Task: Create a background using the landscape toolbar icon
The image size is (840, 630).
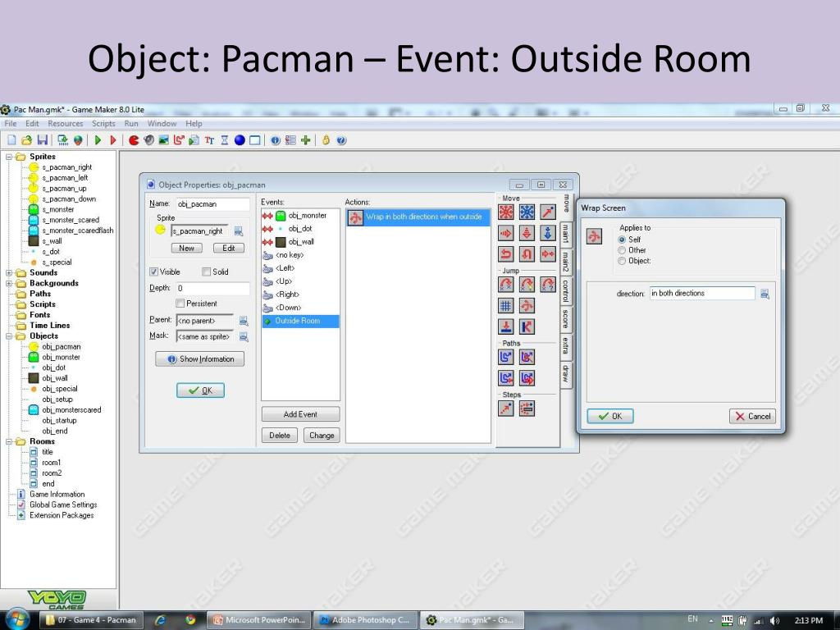Action: 164,140
